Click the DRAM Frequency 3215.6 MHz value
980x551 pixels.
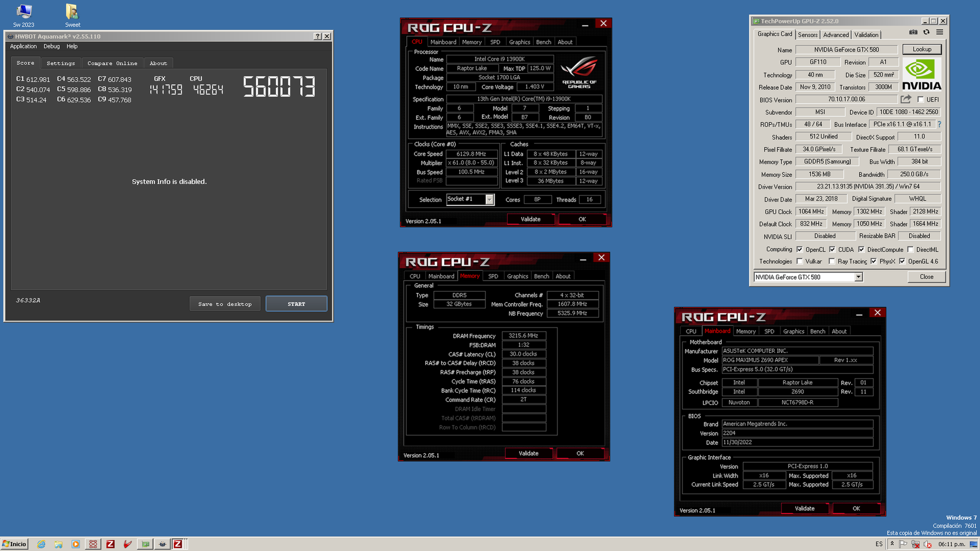pyautogui.click(x=524, y=336)
